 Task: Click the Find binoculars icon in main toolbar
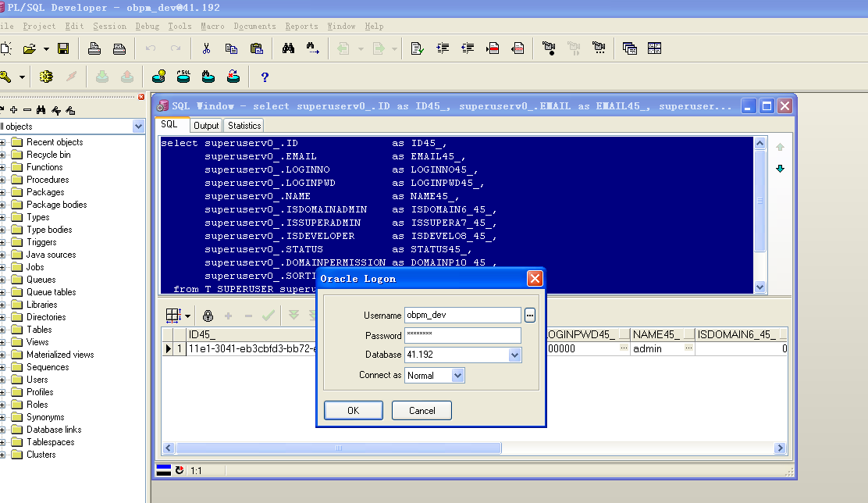pos(288,48)
